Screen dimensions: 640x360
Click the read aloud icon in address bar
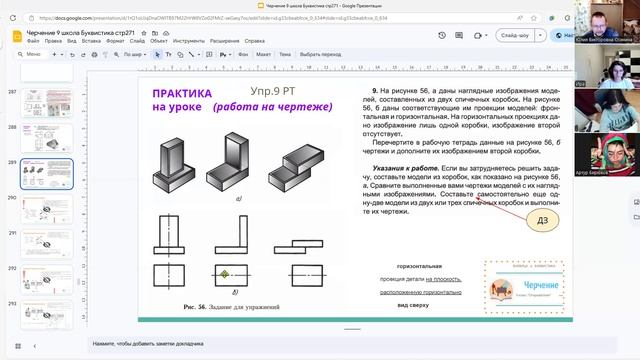pyautogui.click(x=520, y=18)
